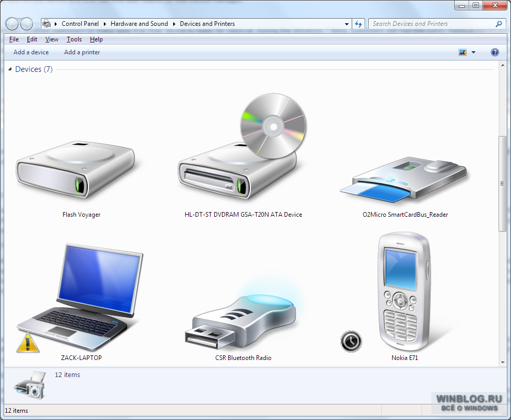The width and height of the screenshot is (511, 420).
Task: Minimize the Devices and Printers window
Action: 461,5
